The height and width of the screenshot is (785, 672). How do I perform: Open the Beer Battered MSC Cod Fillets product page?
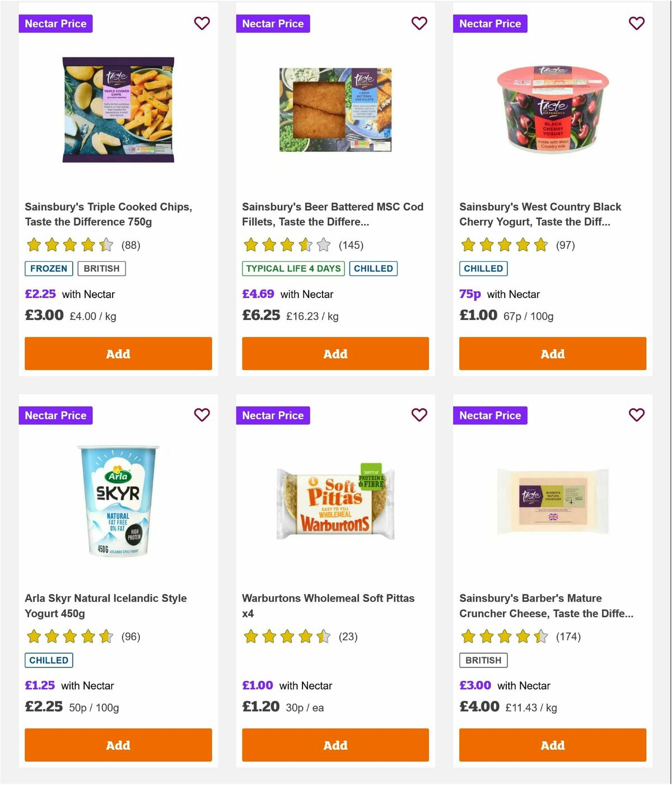(333, 214)
